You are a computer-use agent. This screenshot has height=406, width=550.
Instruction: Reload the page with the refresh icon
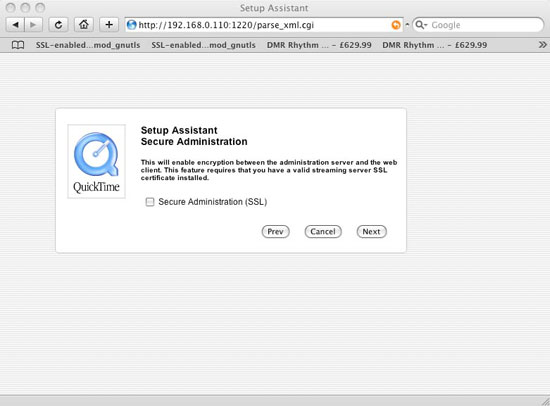click(x=58, y=25)
